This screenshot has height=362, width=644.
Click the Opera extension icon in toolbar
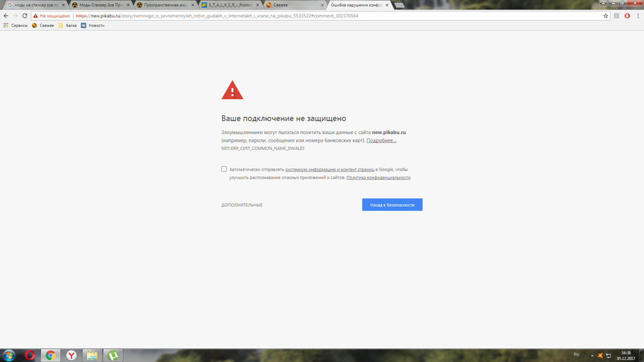(627, 15)
